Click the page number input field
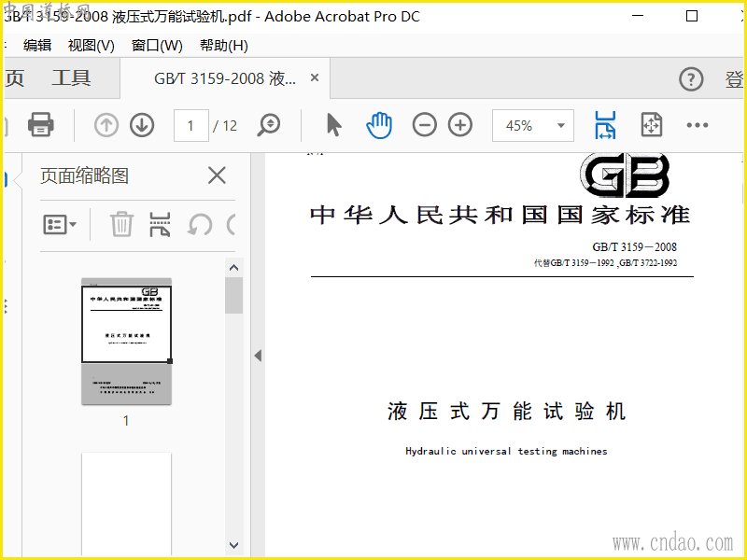 point(191,125)
